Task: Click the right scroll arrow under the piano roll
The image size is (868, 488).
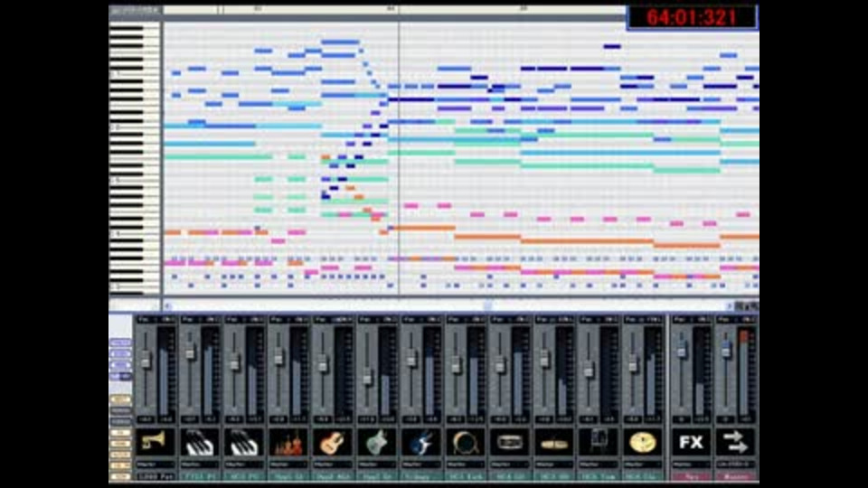Action: [x=729, y=306]
